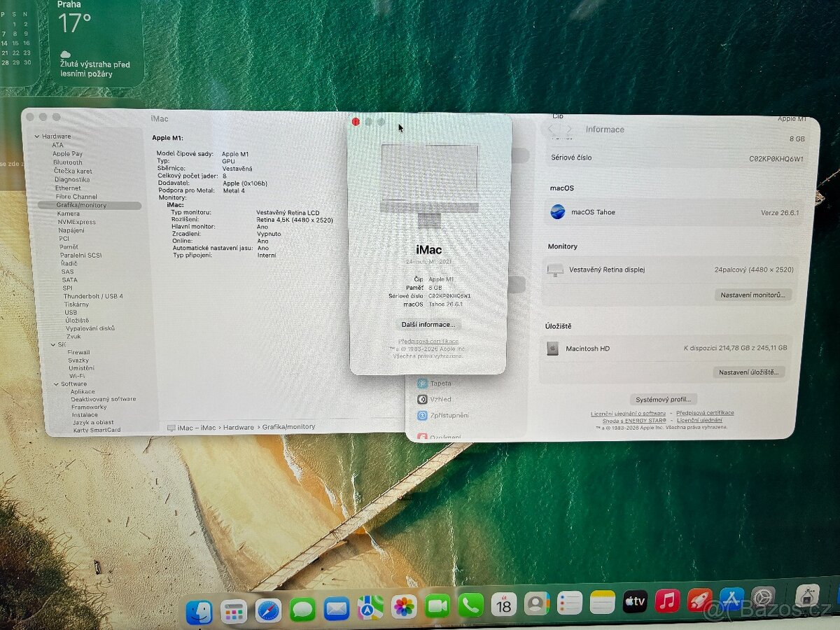Launch Safari from the Dock
Viewport: 840px width, 630px height.
(268, 610)
